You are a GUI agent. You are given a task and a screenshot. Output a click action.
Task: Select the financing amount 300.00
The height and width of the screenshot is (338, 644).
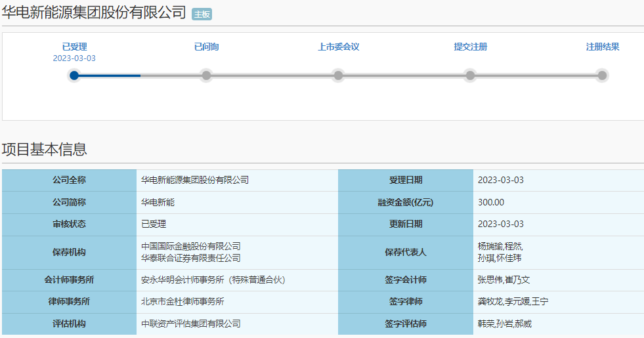tap(491, 202)
